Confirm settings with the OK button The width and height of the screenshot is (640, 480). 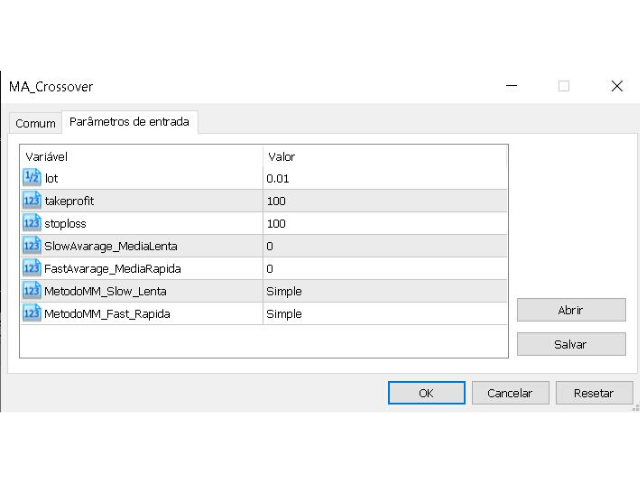pos(426,393)
